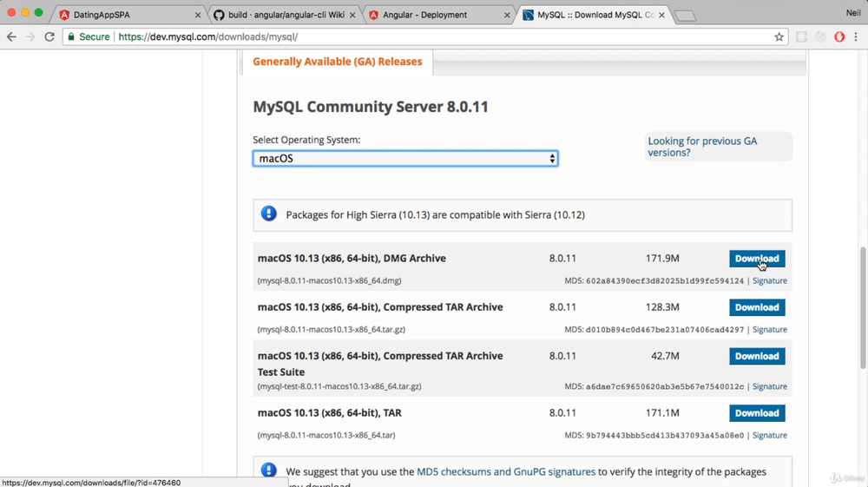Go back with the browser back arrow

pos(11,36)
